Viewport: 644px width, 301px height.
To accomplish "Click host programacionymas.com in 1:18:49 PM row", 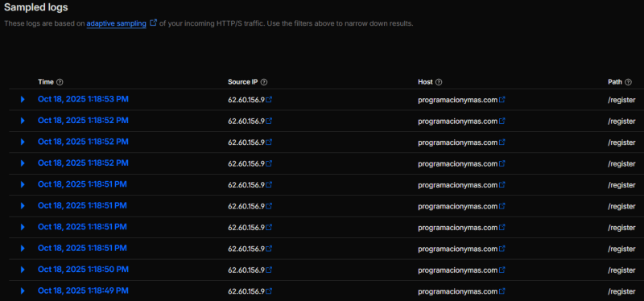I will 458,291.
